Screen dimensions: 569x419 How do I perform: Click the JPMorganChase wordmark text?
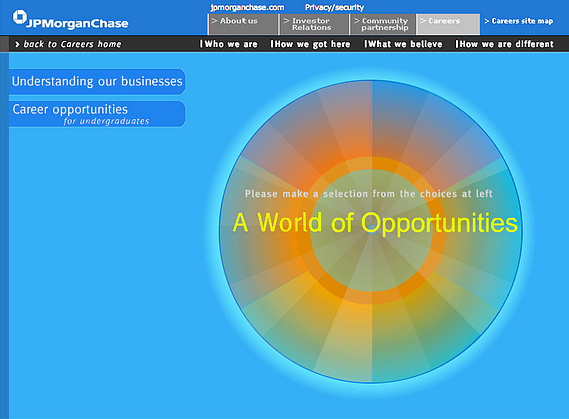(x=77, y=24)
